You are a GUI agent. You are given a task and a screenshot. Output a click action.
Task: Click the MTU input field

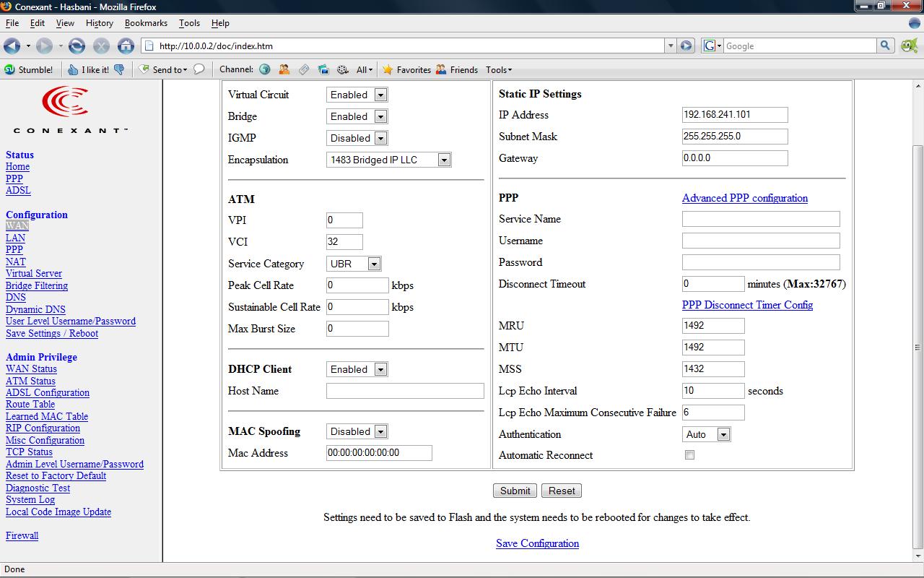pyautogui.click(x=713, y=348)
